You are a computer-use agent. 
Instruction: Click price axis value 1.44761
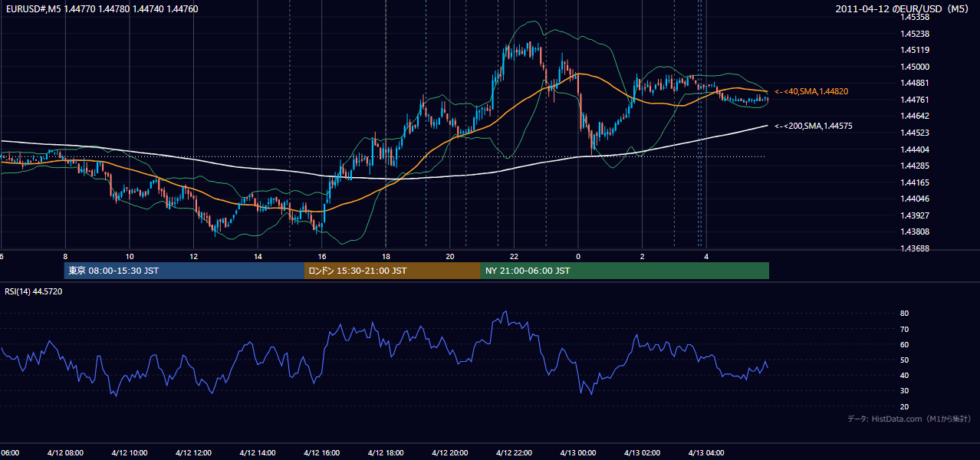pyautogui.click(x=915, y=100)
